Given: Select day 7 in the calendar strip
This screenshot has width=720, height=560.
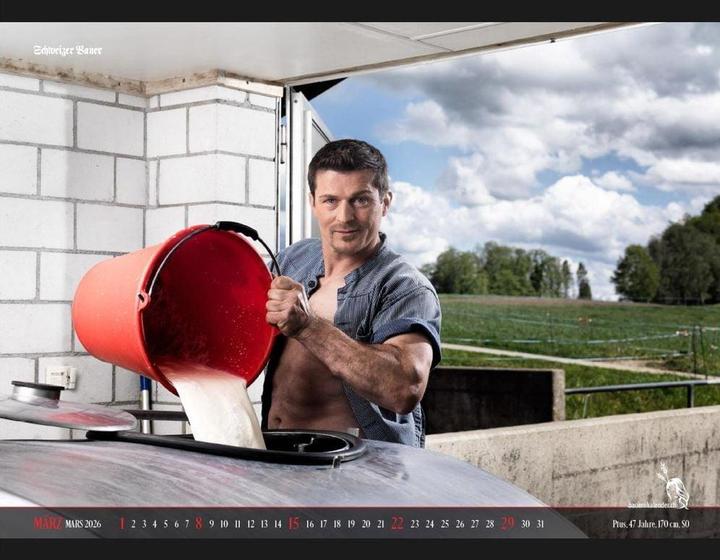Looking at the screenshot, I should point(187,524).
